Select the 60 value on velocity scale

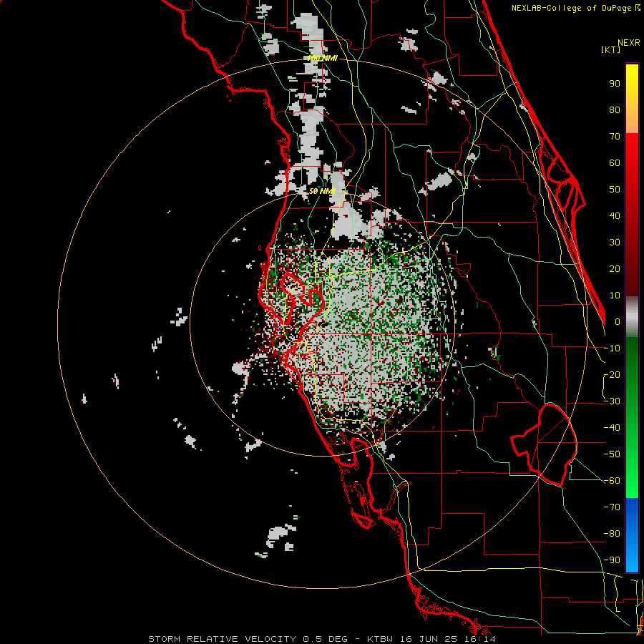coord(615,163)
